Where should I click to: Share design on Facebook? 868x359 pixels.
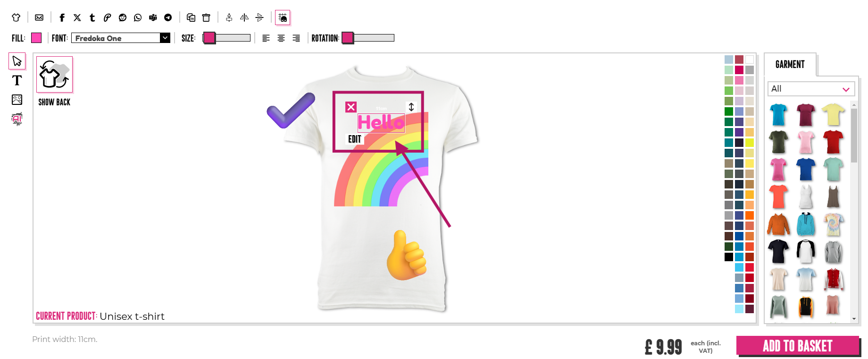[x=62, y=17]
